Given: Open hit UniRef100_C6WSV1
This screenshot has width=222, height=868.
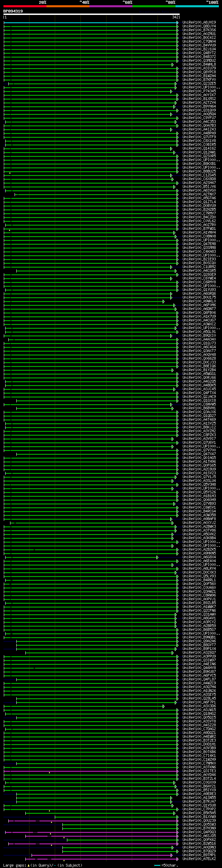Looking at the screenshot, I should pos(199,508).
